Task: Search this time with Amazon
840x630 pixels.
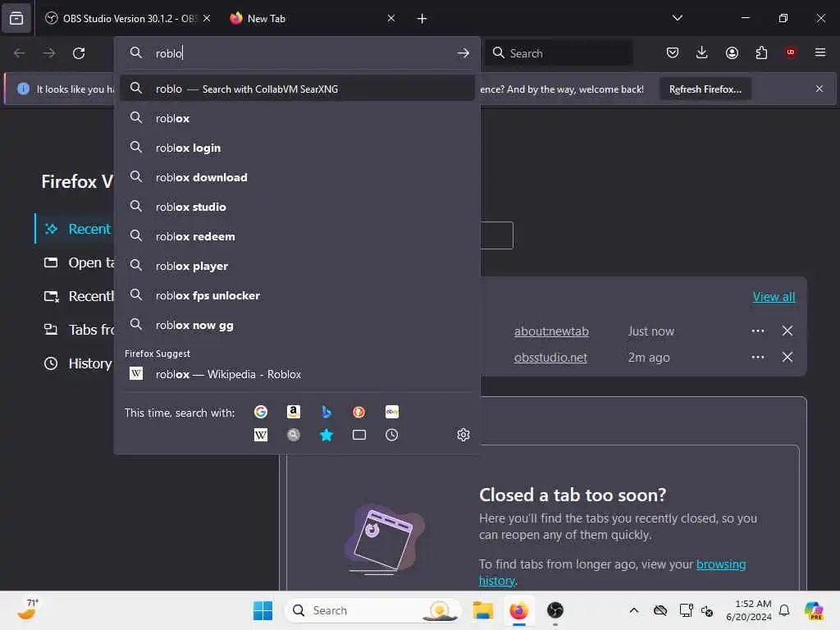Action: (x=294, y=412)
